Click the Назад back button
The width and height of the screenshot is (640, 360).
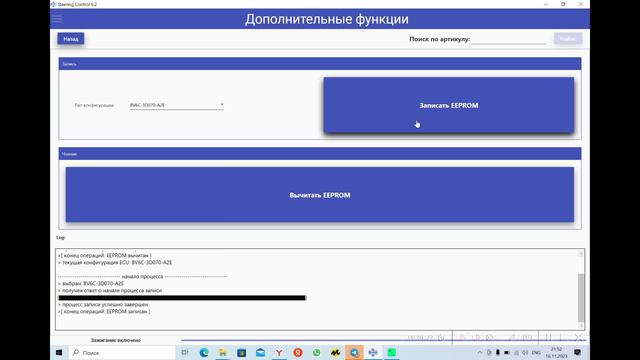71,39
